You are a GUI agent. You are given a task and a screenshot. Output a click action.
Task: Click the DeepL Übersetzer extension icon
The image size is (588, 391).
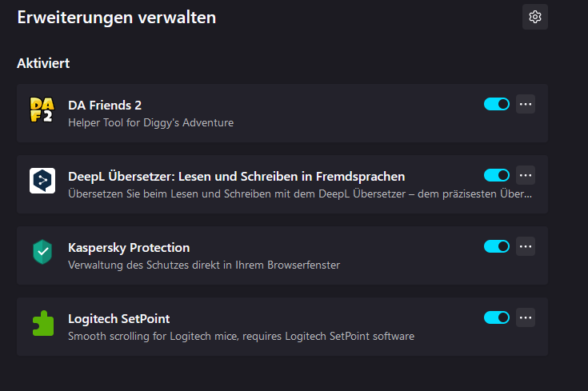42,182
